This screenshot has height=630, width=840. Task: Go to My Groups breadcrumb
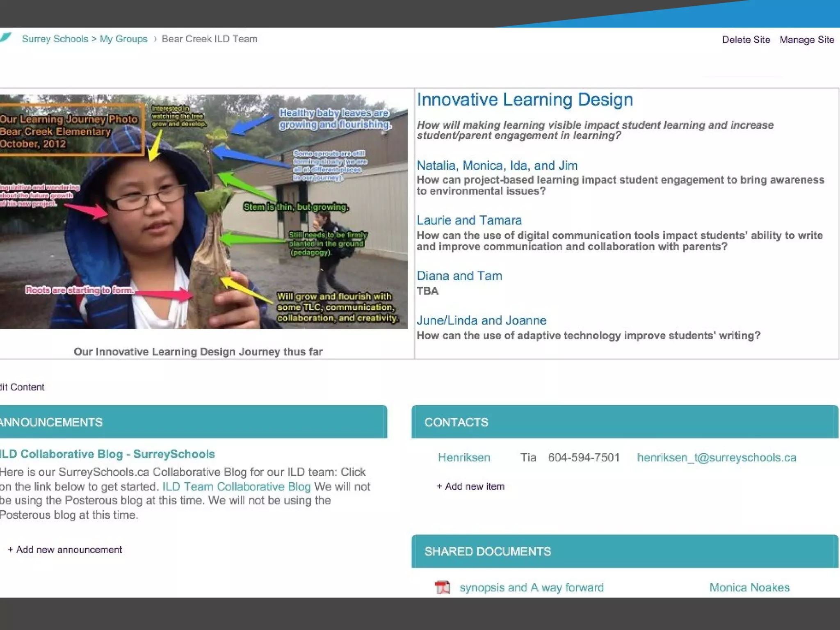[123, 39]
